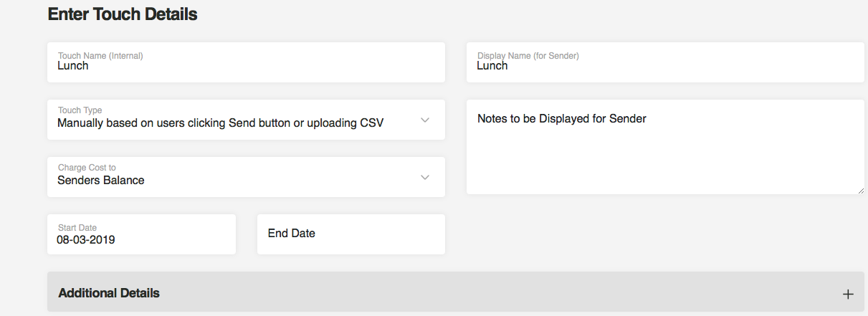The width and height of the screenshot is (868, 316).
Task: Click the Enter Touch Details heading
Action: (123, 14)
